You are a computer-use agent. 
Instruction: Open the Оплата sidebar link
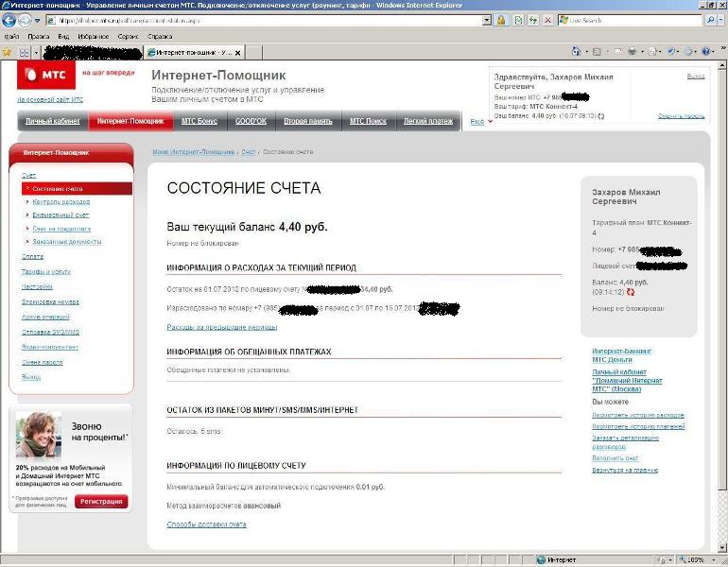[x=32, y=257]
